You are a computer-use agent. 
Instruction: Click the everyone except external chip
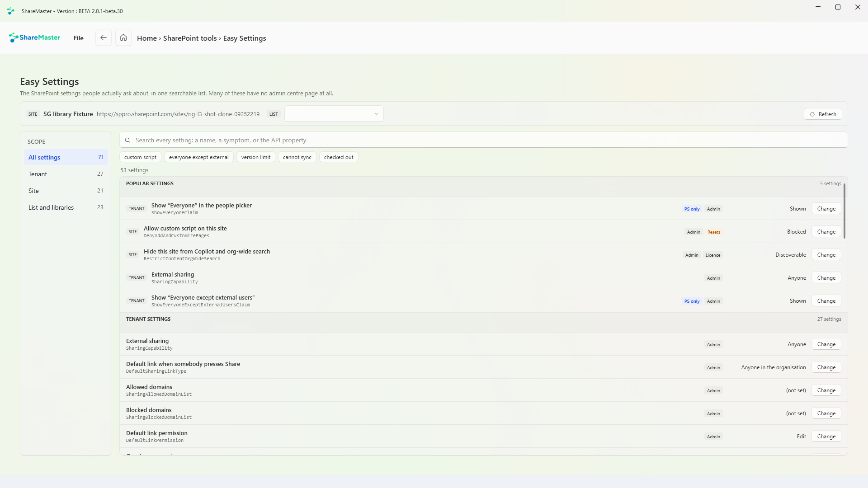click(x=199, y=157)
